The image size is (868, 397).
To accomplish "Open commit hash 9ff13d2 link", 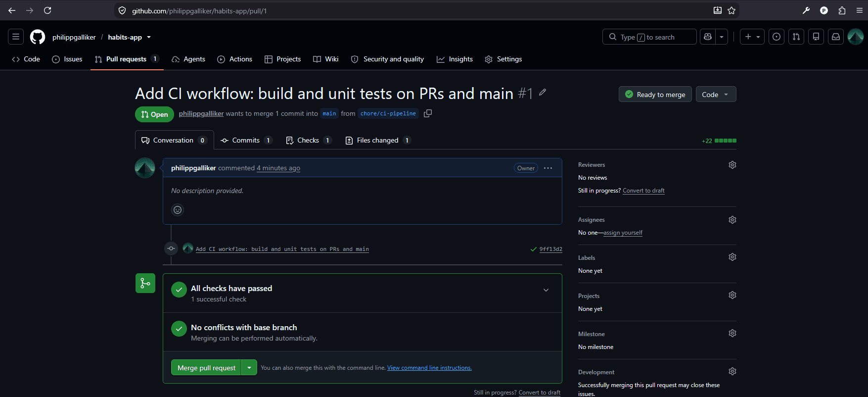I will tap(550, 249).
